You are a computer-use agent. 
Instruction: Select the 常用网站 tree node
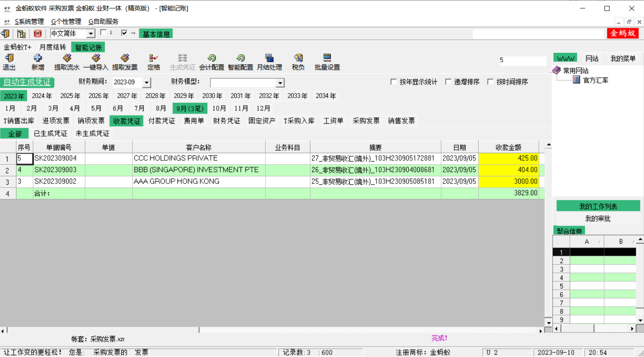coord(576,71)
